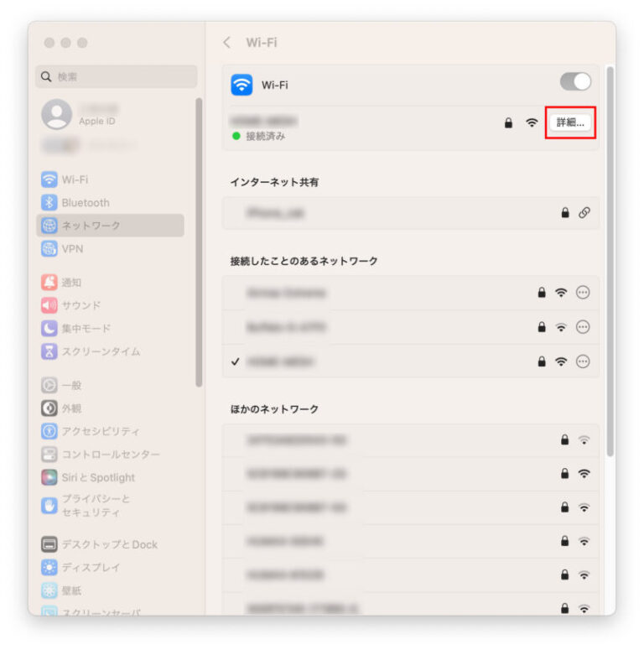Screen dimensions: 644x650
Task: Click the sidebar scrollbar thumb
Action: 199,242
